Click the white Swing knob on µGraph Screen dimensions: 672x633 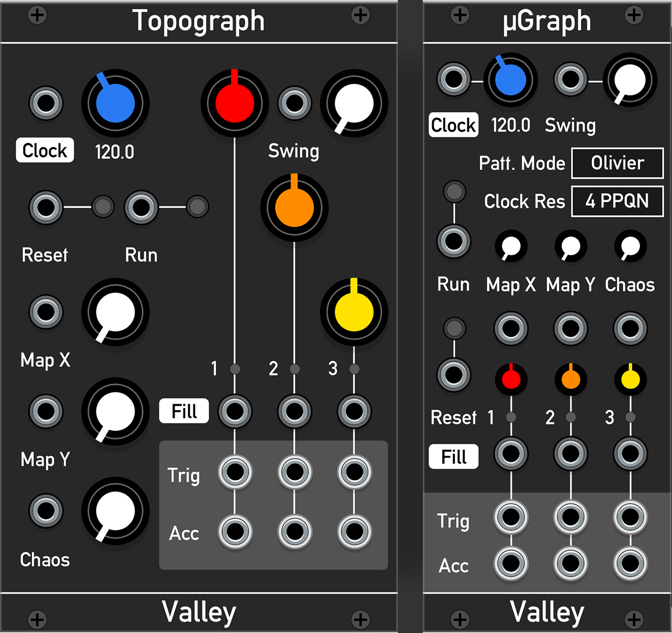[x=629, y=80]
